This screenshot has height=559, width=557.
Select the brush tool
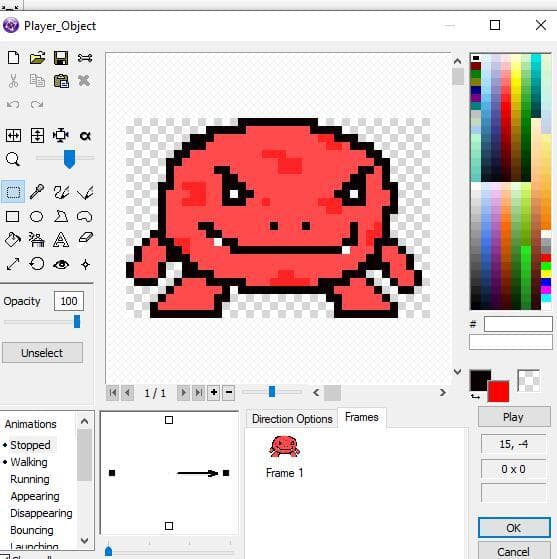61,192
